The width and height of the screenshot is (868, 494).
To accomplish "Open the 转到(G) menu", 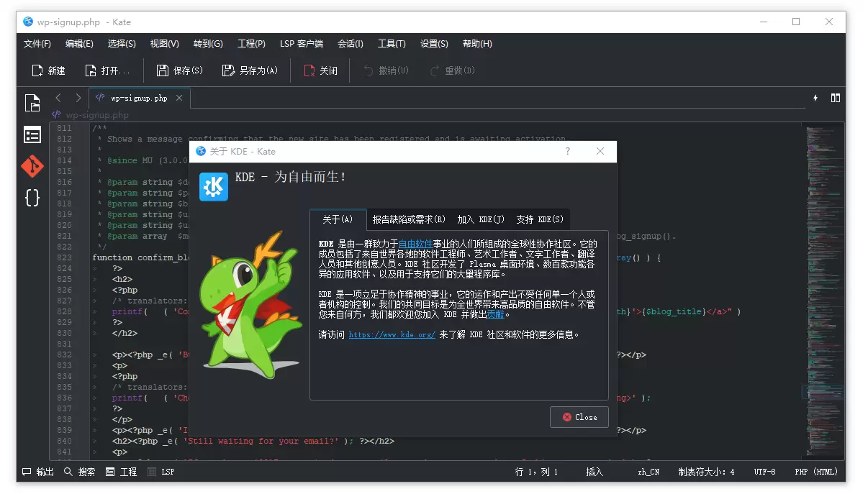I will [207, 44].
